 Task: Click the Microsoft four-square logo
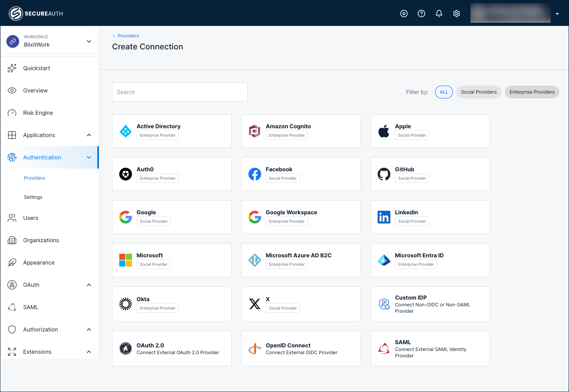pos(126,260)
